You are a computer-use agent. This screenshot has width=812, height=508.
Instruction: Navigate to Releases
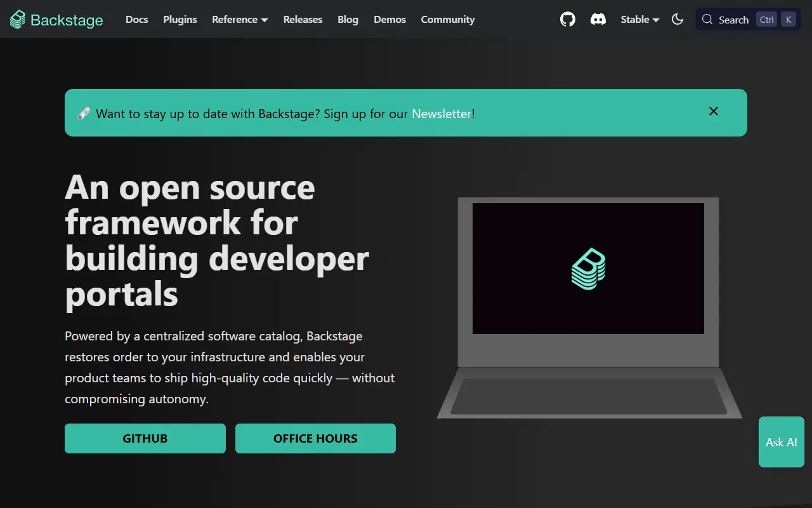[303, 20]
